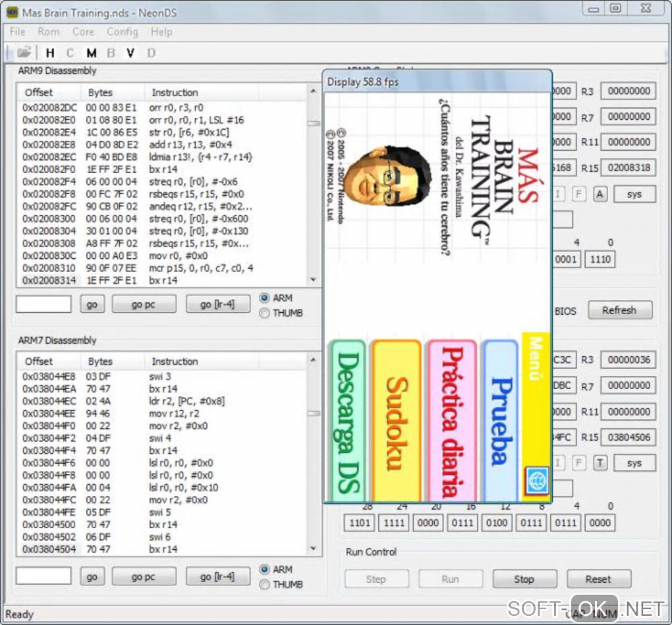Click ARM9 go button
This screenshot has width=672, height=625.
(x=92, y=304)
